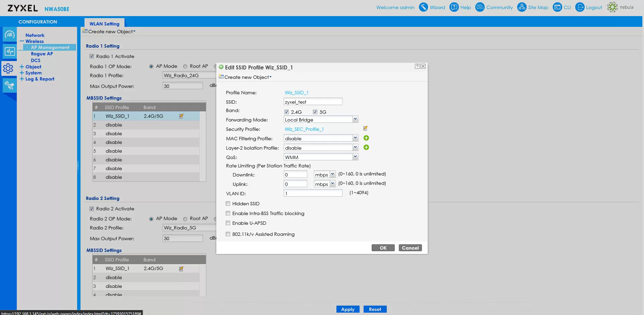The image size is (644, 315).
Task: Edit the Wiz_SEC_Profile_1 security profile icon
Action: [x=365, y=128]
